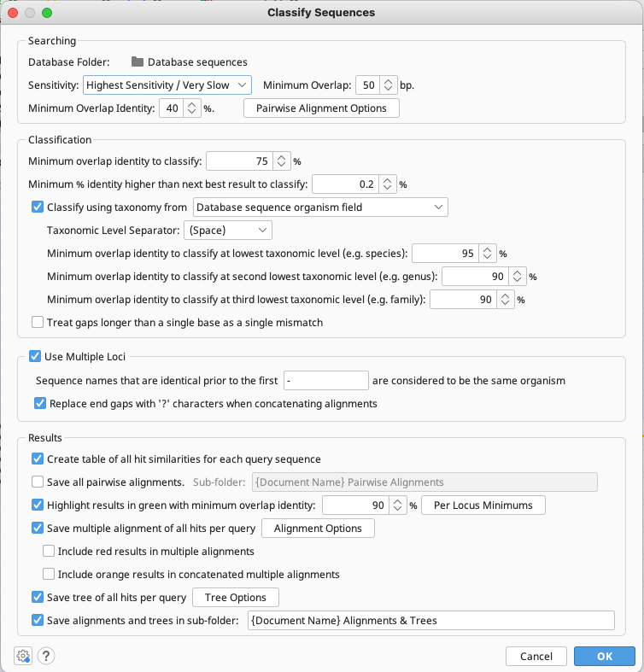Click the species level 95 field
Screen dimensions: 644x672
pyautogui.click(x=446, y=254)
